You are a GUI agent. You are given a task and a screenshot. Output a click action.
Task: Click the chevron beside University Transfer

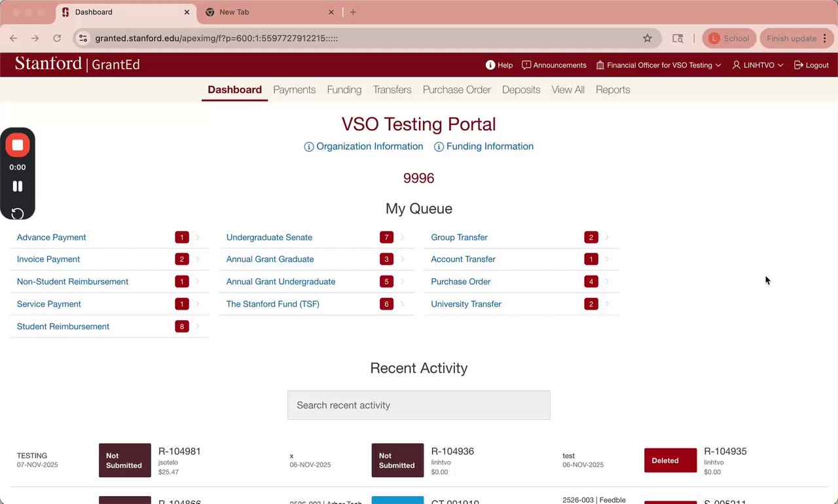click(606, 304)
